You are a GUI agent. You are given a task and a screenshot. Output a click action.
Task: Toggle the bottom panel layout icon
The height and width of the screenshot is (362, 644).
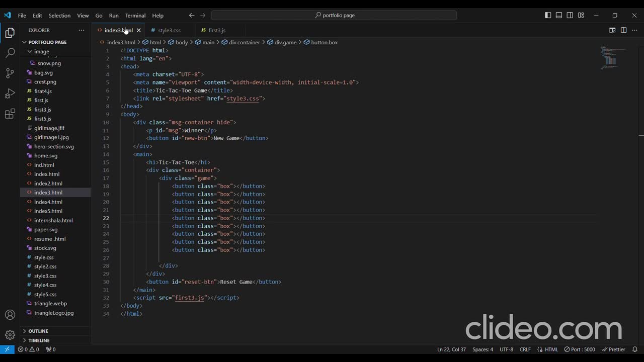click(559, 16)
